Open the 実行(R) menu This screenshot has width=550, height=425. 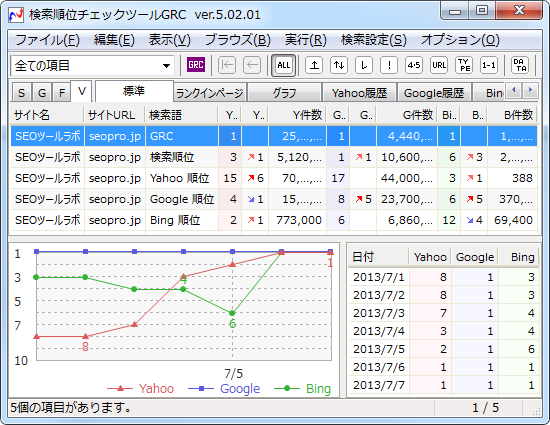click(306, 40)
